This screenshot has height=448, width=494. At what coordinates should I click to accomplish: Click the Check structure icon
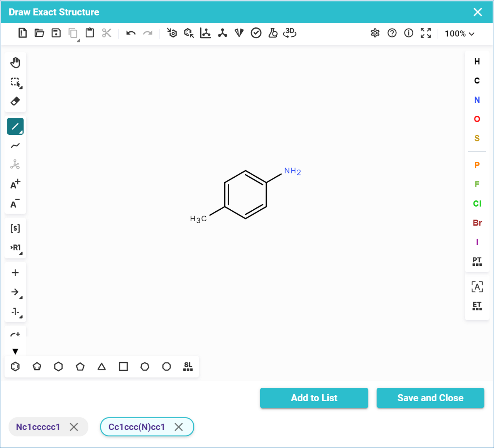click(x=256, y=33)
